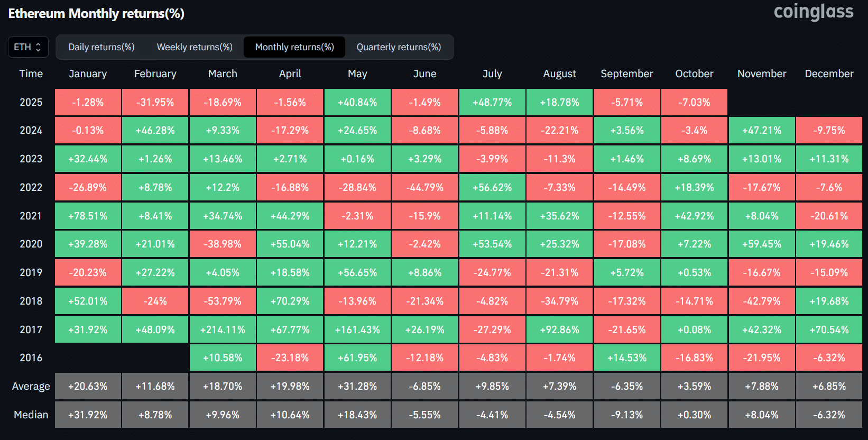
Task: Switch to Daily returns(%) tab
Action: tap(101, 47)
